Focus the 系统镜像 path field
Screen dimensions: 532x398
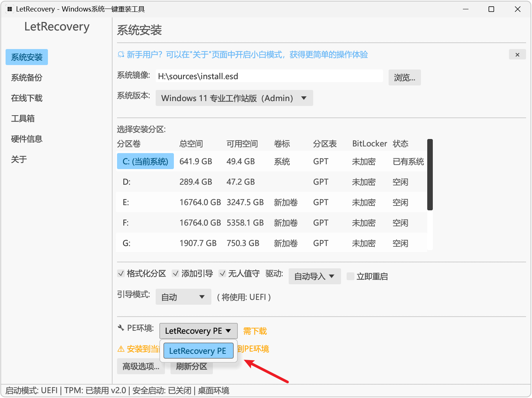(x=269, y=76)
